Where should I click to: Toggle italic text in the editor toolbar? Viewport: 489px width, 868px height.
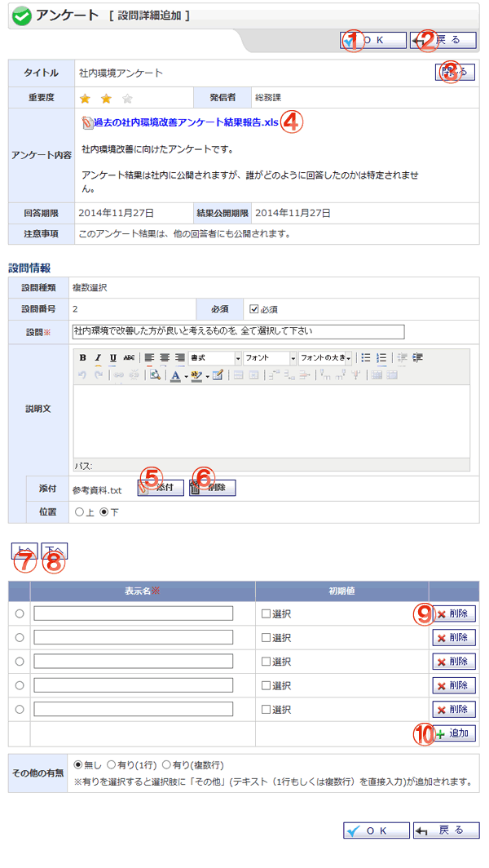pyautogui.click(x=98, y=357)
